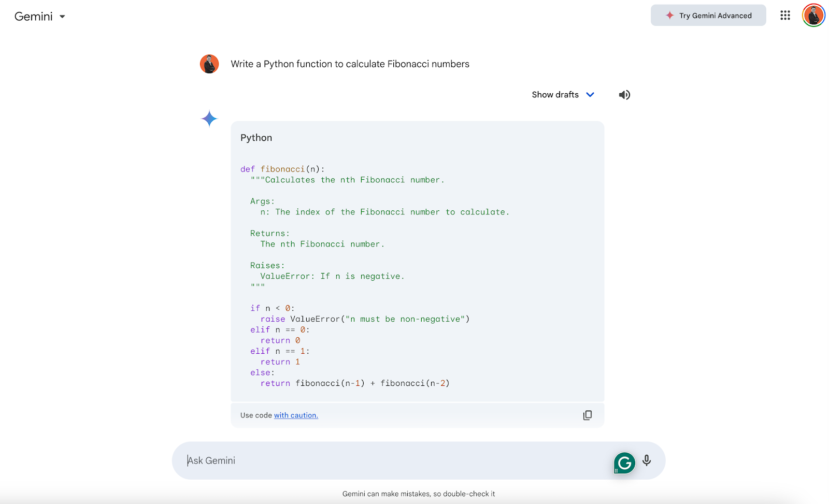Expand the Show drafts list

[555, 94]
